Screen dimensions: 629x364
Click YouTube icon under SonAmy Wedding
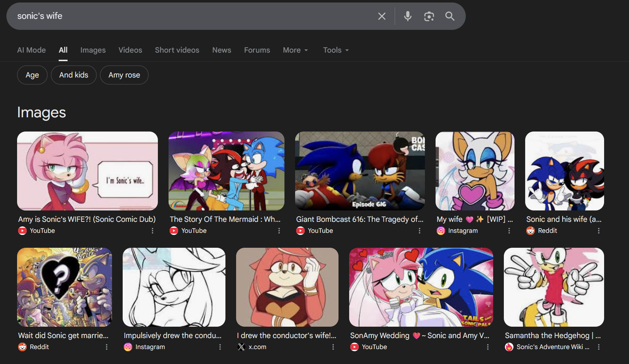(355, 347)
